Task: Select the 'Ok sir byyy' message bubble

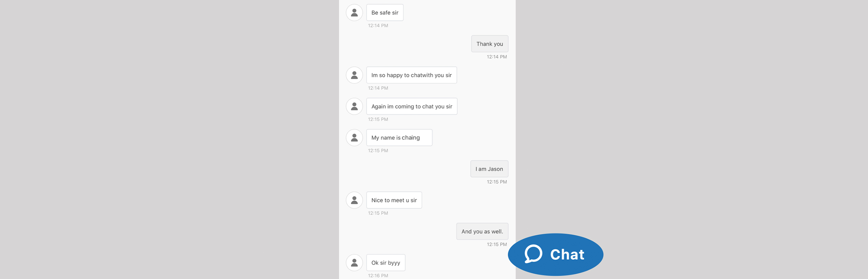Action: click(386, 262)
